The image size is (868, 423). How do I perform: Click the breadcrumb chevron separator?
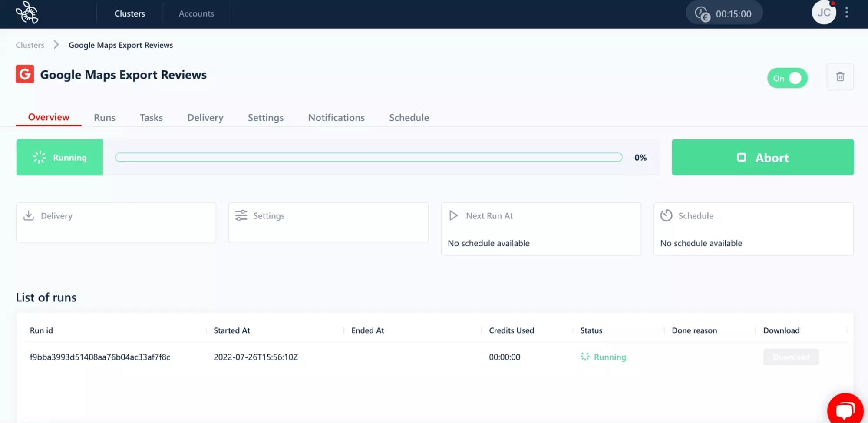point(56,45)
